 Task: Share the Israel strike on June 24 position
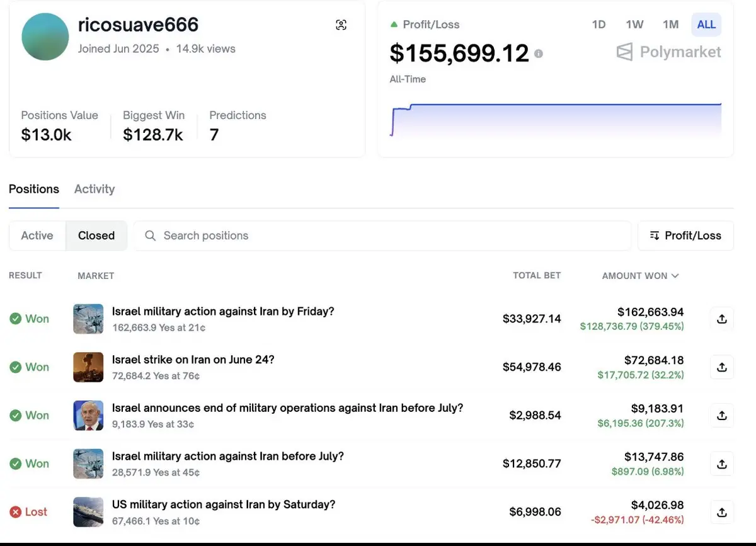[722, 367]
